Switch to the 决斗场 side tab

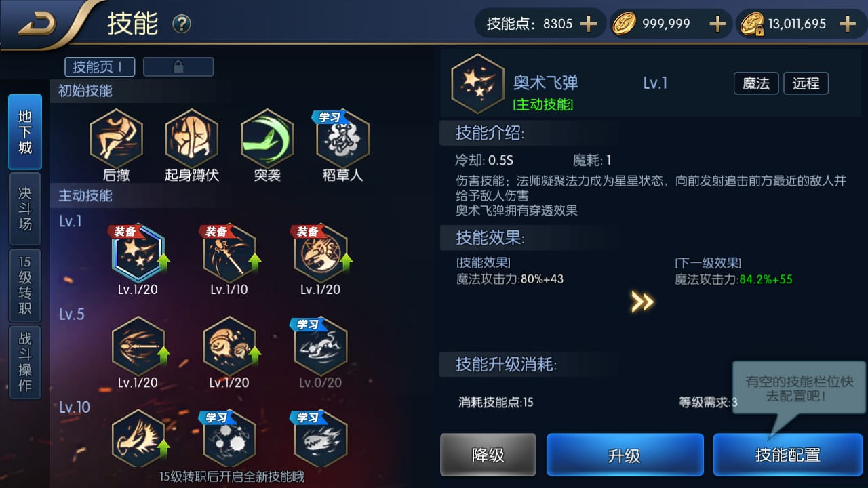pyautogui.click(x=25, y=208)
